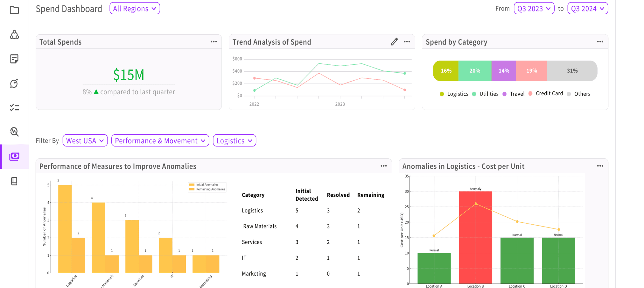
Task: Click the Category column header
Action: pos(253,195)
